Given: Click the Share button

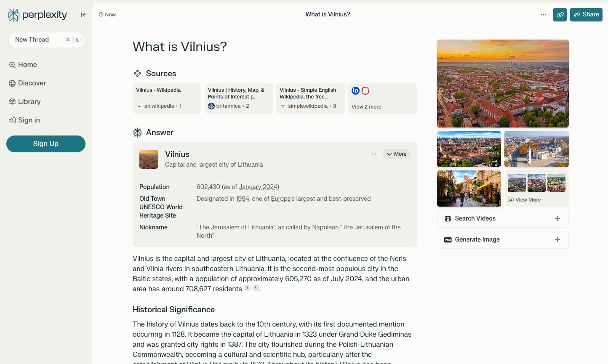Looking at the screenshot, I should 586,15.
